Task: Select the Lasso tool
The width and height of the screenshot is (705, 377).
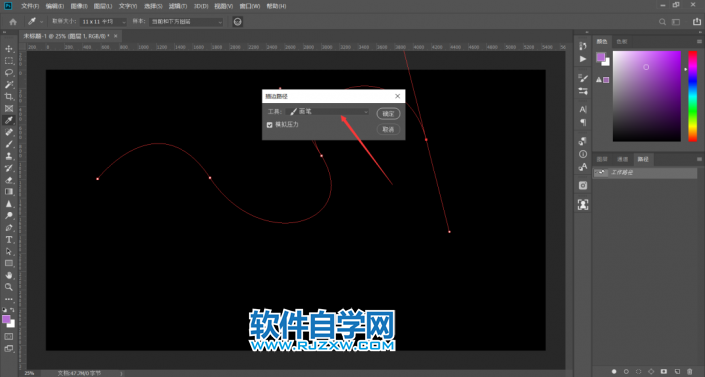Action: 9,72
